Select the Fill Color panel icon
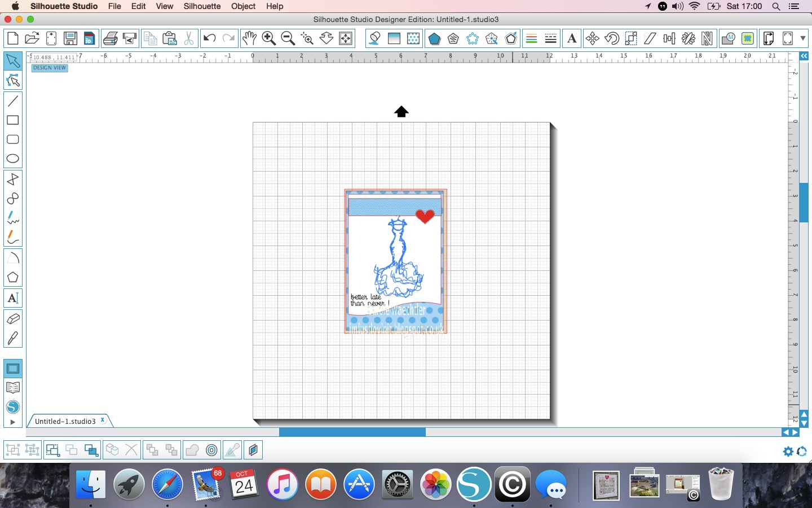 click(x=374, y=38)
